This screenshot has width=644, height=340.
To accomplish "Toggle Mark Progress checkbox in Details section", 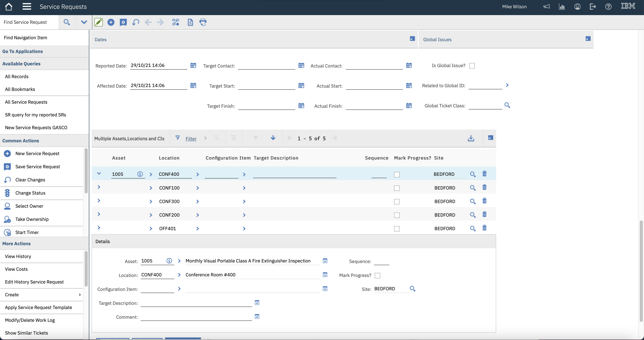I will point(377,275).
